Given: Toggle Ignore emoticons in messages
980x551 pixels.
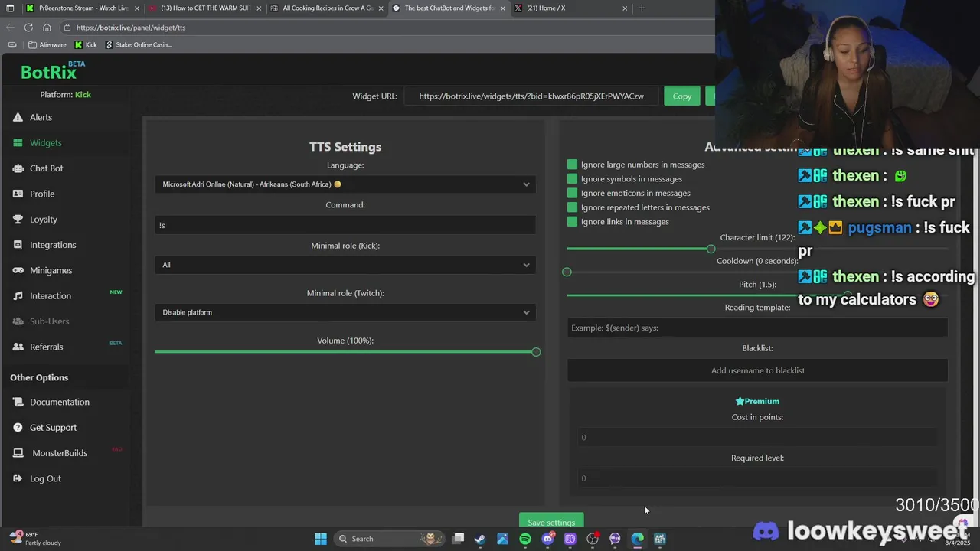Looking at the screenshot, I should pyautogui.click(x=572, y=193).
